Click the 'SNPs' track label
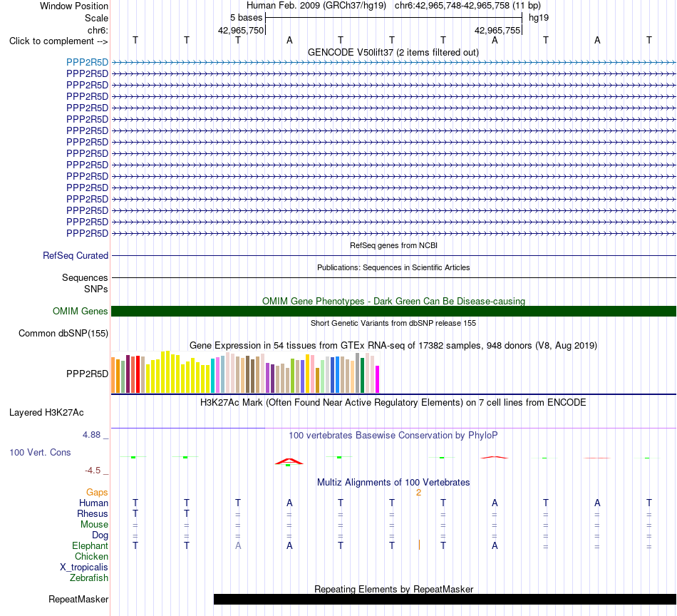Image resolution: width=677 pixels, height=616 pixels. pyautogui.click(x=96, y=289)
